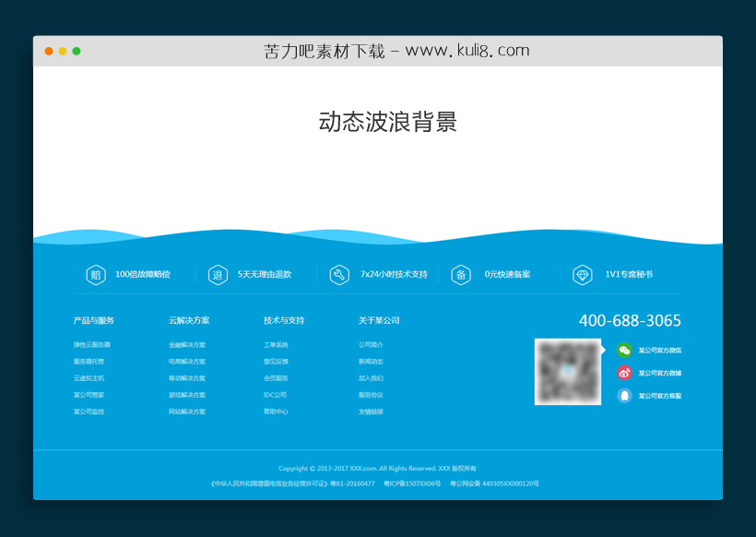Viewport: 756px width, 537px height.
Task: Click the 工单系统 support link
Action: [278, 344]
